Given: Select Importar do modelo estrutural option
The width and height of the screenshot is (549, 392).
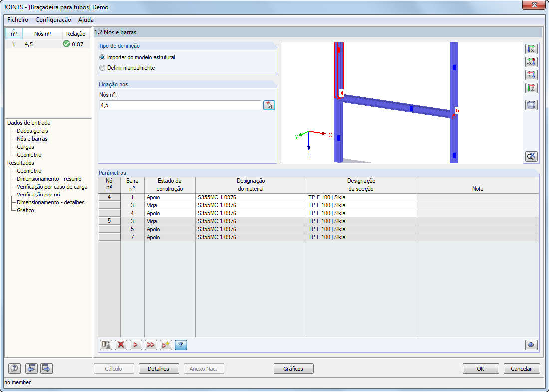Looking at the screenshot, I should [137, 57].
